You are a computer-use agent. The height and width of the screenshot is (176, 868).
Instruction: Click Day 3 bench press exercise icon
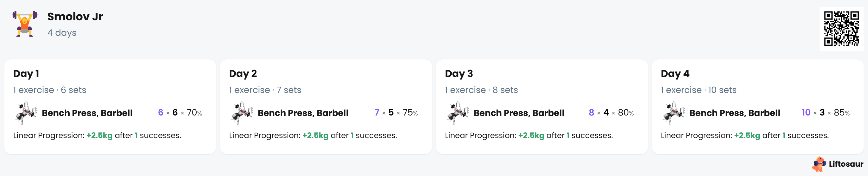click(x=458, y=113)
